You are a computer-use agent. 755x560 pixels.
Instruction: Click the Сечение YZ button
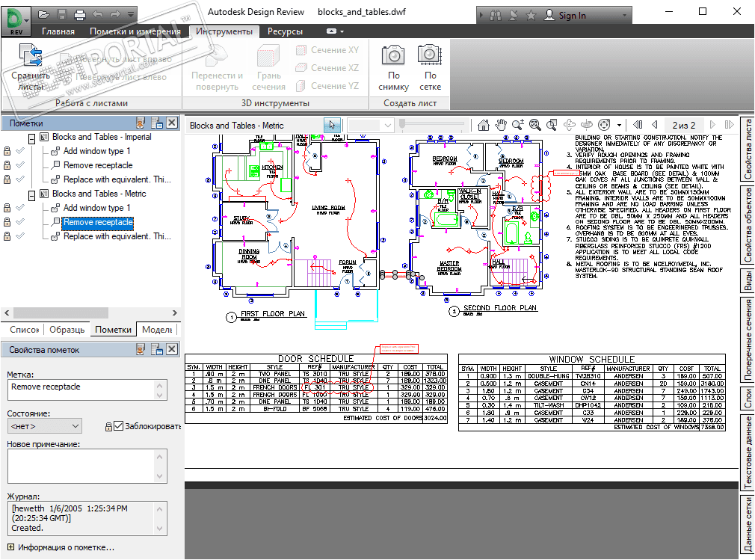coord(327,86)
